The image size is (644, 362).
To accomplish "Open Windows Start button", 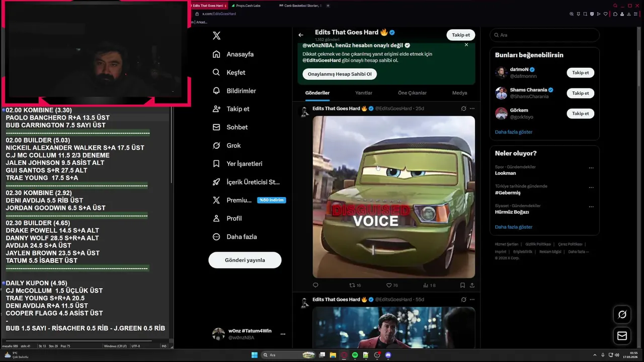I will 255,355.
